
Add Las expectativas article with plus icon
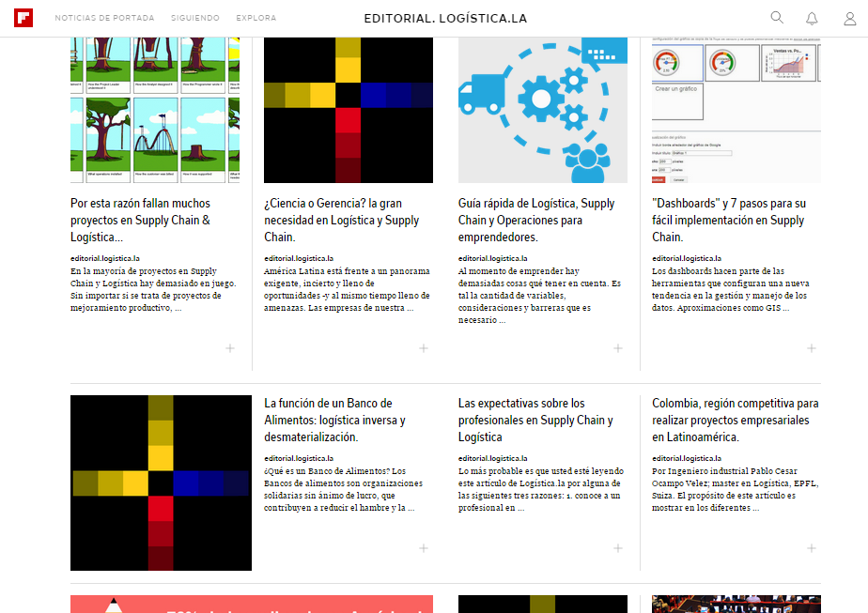(618, 548)
